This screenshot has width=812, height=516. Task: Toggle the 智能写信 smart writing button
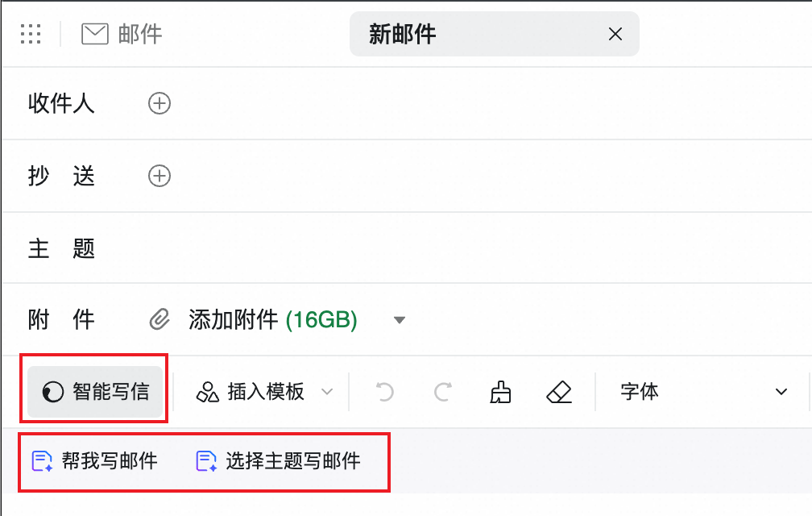95,392
